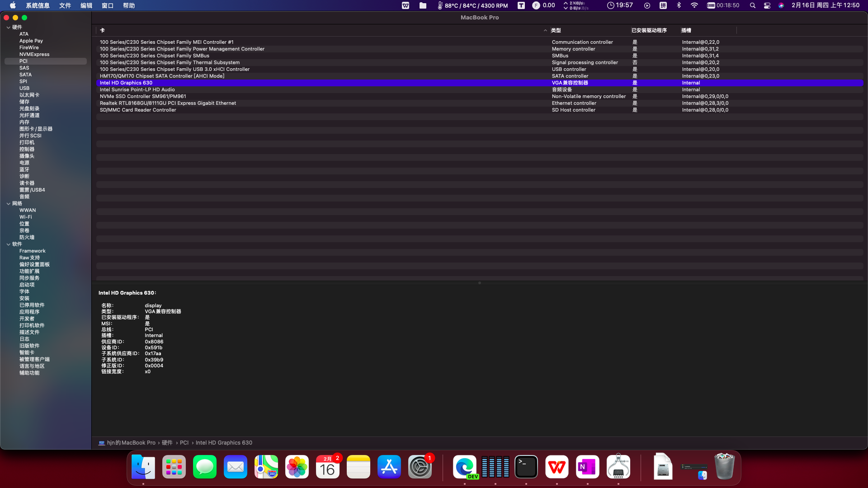Screen dimensions: 868x488
Task: Click PCI in the bottom path bar
Action: tap(184, 443)
